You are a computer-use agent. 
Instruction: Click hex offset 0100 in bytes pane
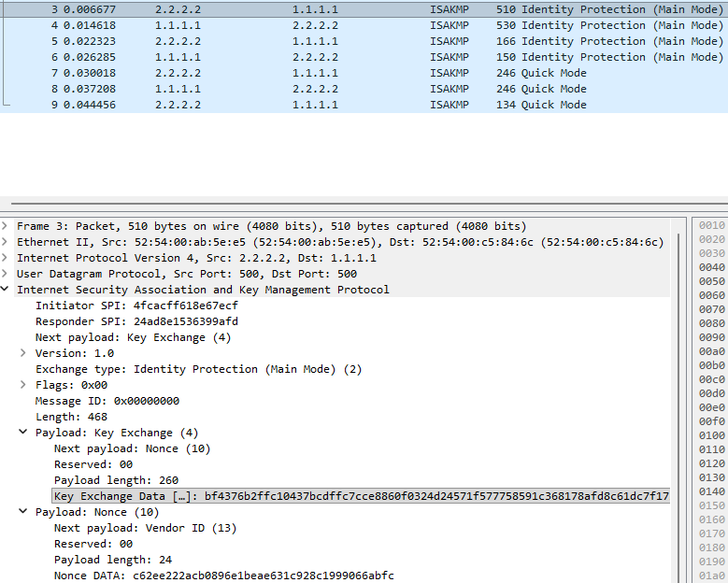point(712,435)
